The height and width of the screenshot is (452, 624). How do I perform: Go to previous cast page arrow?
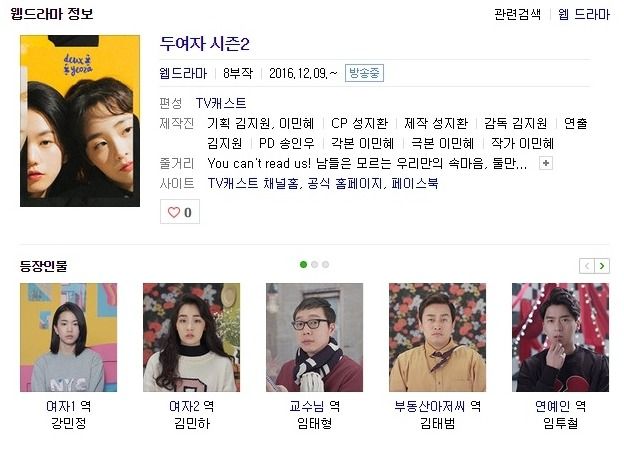[x=587, y=266]
